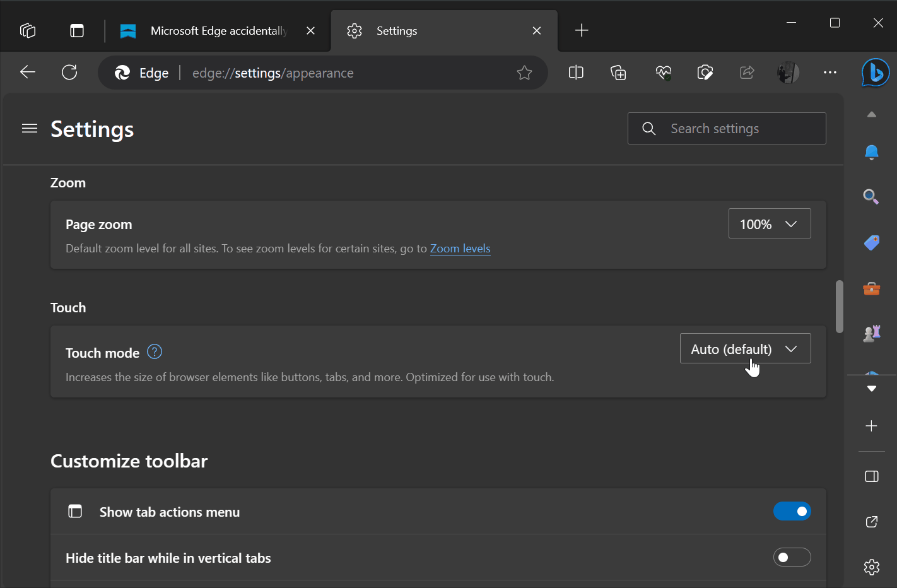This screenshot has height=588, width=897.
Task: Open the Bing Copilot sidebar
Action: pos(875,73)
